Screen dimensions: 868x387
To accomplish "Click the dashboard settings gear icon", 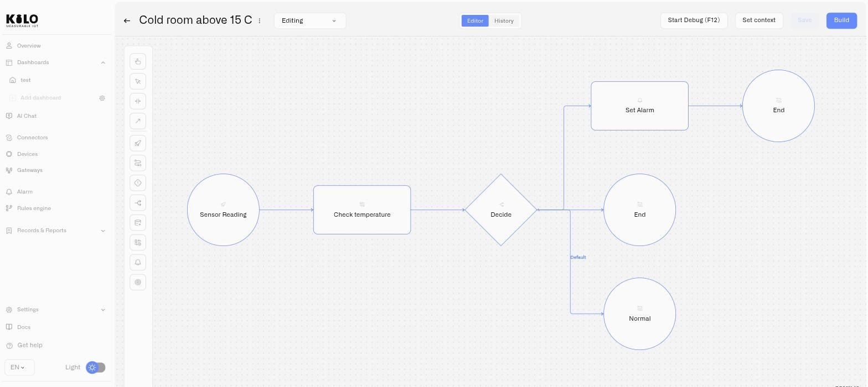I will tap(102, 98).
